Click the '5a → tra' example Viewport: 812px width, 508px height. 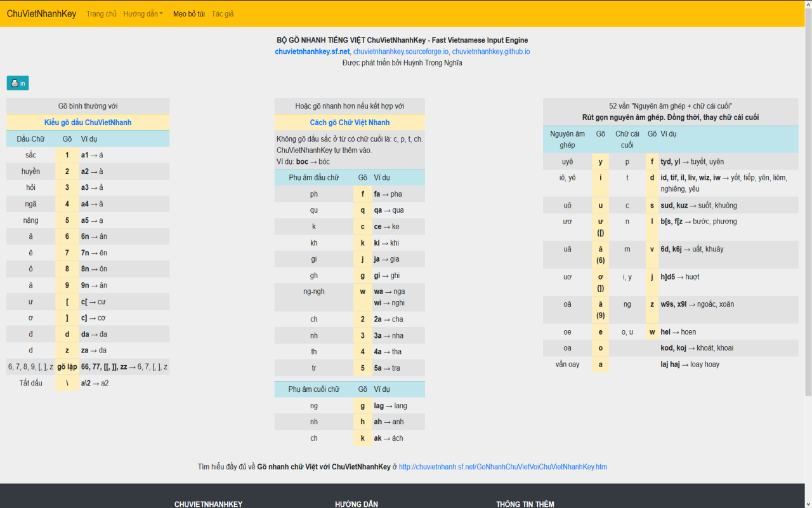point(387,368)
